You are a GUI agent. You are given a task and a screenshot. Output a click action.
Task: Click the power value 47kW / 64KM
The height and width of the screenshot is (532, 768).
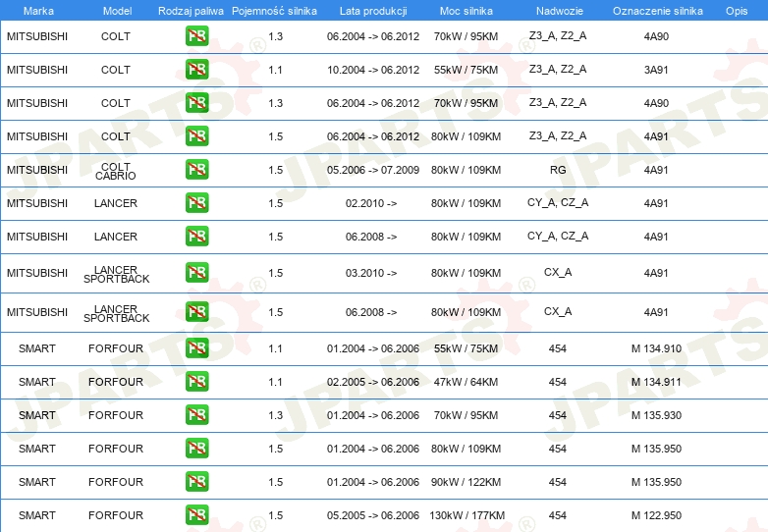click(466, 382)
